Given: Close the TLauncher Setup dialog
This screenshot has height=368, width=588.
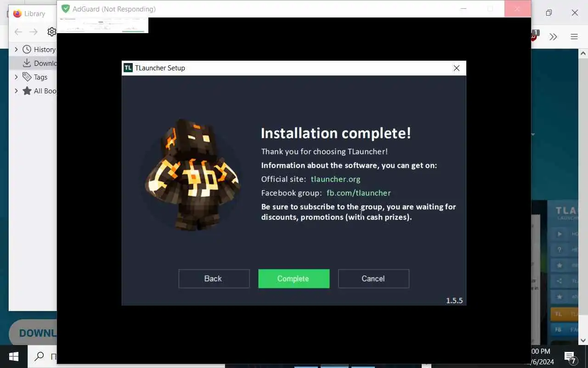Looking at the screenshot, I should (456, 68).
